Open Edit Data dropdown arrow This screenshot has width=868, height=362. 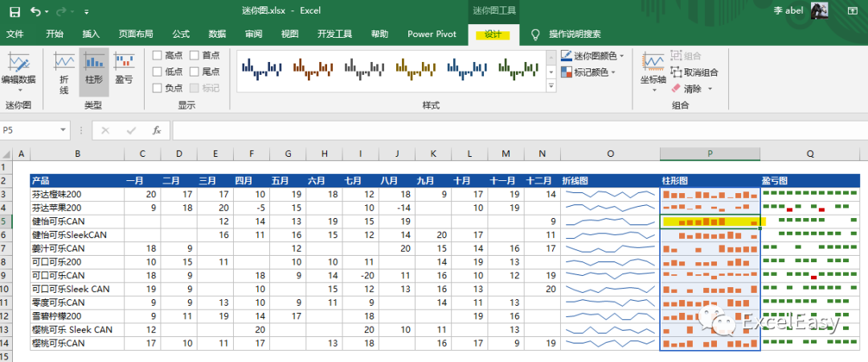coord(18,90)
